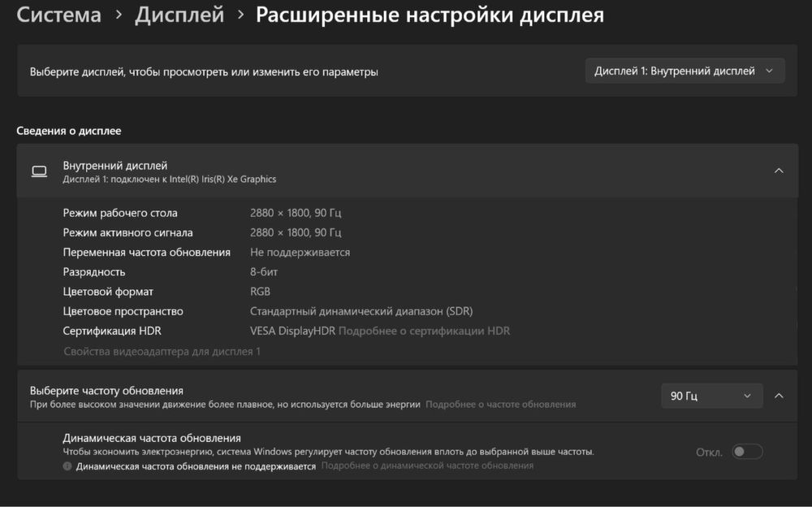Click the RGB Цветовой формат value

pos(260,292)
